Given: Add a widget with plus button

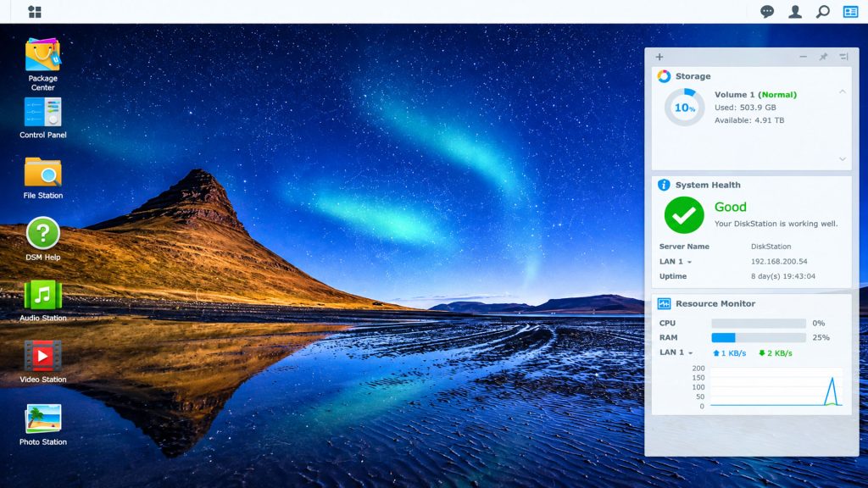Looking at the screenshot, I should (x=659, y=57).
